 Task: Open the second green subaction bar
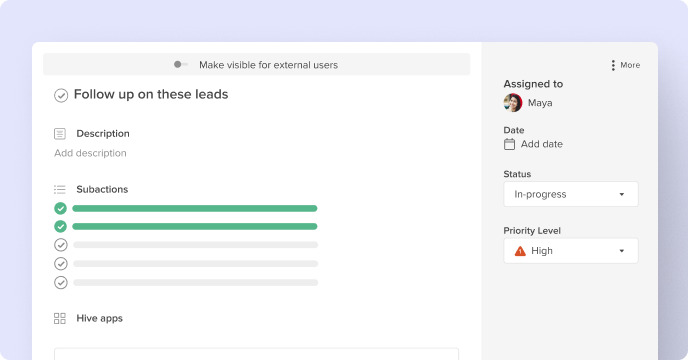pyautogui.click(x=195, y=227)
